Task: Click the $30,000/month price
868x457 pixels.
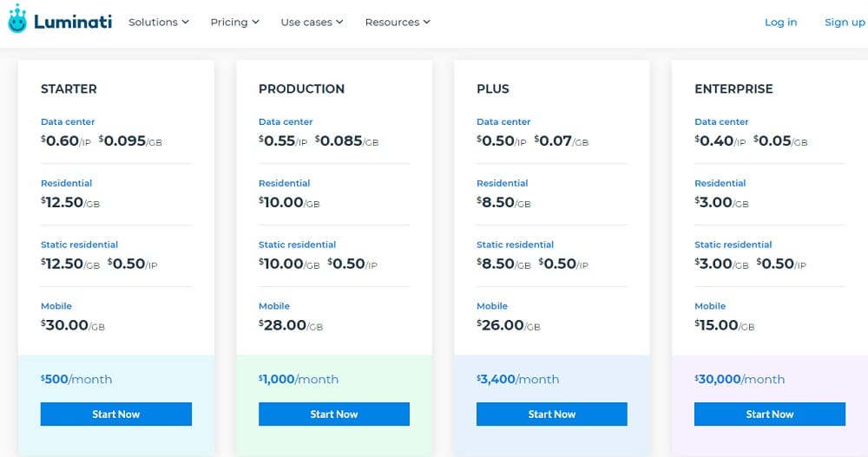Action: pyautogui.click(x=740, y=380)
